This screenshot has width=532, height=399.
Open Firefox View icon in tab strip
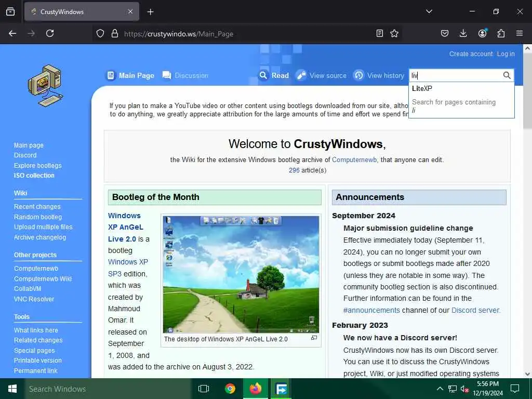tap(10, 11)
